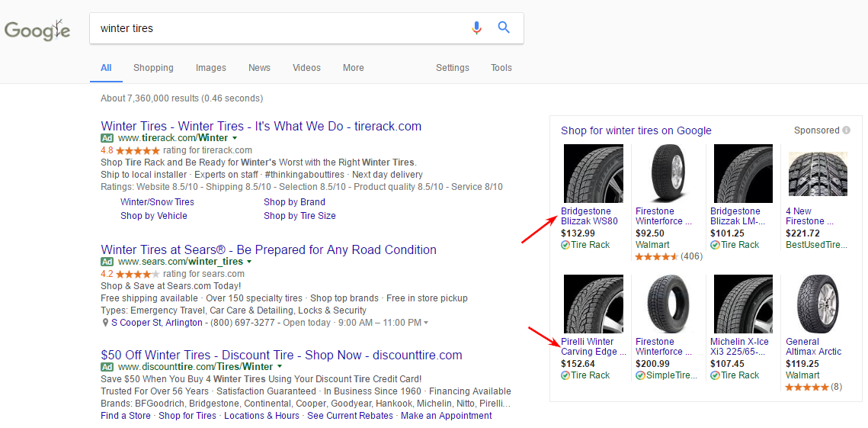Viewport: 868px width, 428px height.
Task: Click the Google logo
Action: coord(37,31)
